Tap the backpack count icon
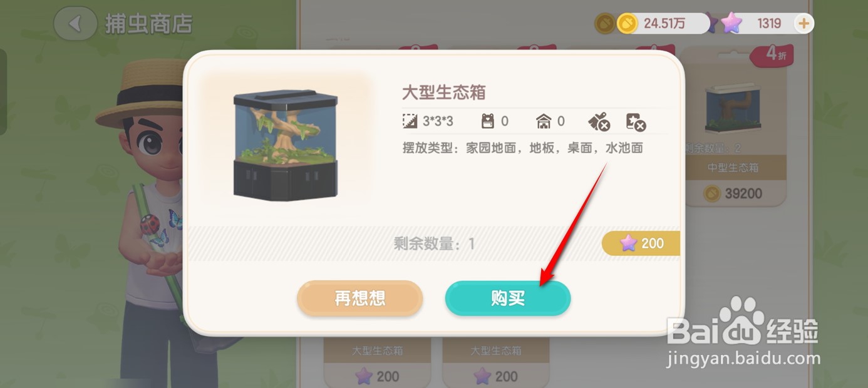The width and height of the screenshot is (868, 388). (x=487, y=121)
